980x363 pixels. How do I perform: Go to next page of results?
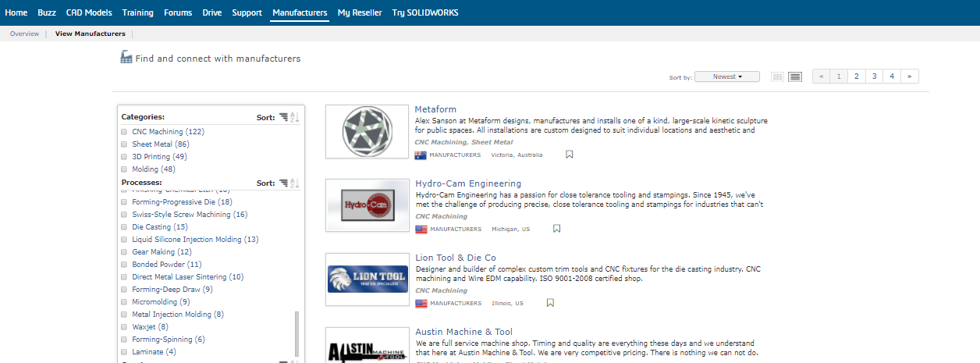point(910,77)
